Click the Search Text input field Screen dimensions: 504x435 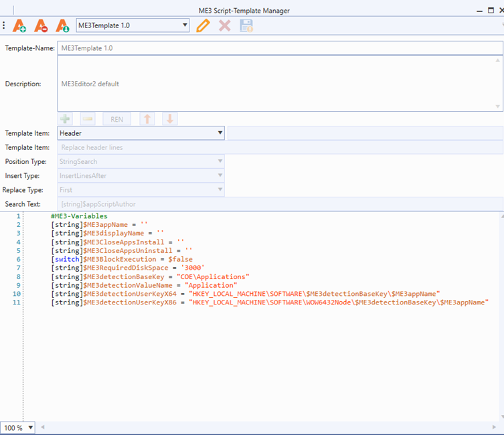(x=280, y=203)
